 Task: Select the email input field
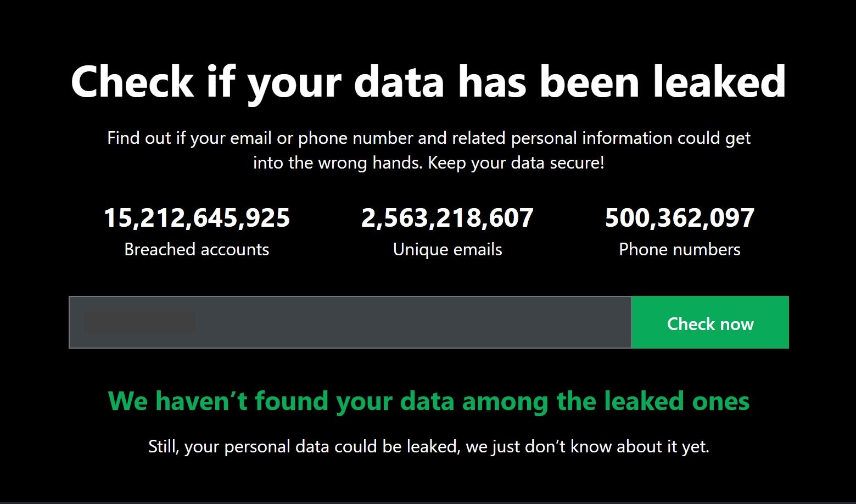pyautogui.click(x=350, y=322)
